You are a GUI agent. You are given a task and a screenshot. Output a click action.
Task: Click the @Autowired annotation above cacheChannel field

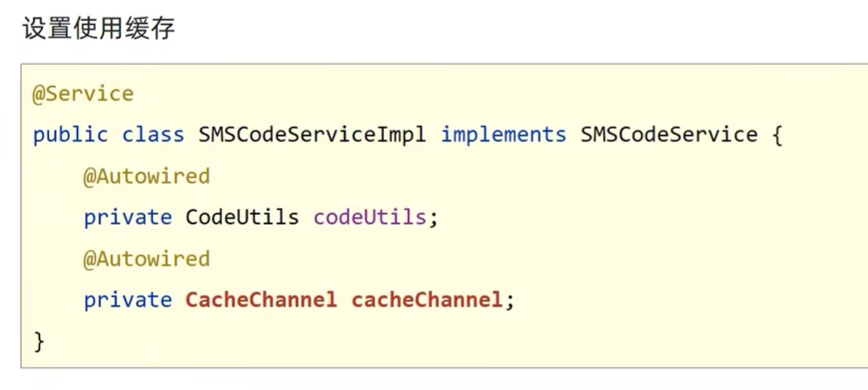tap(147, 259)
